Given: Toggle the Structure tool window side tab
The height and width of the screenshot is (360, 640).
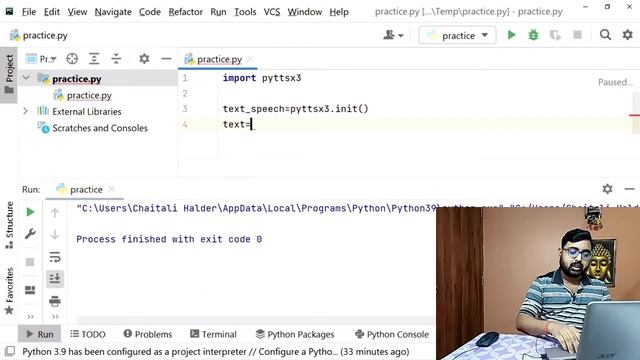Looking at the screenshot, I should coord(9,225).
